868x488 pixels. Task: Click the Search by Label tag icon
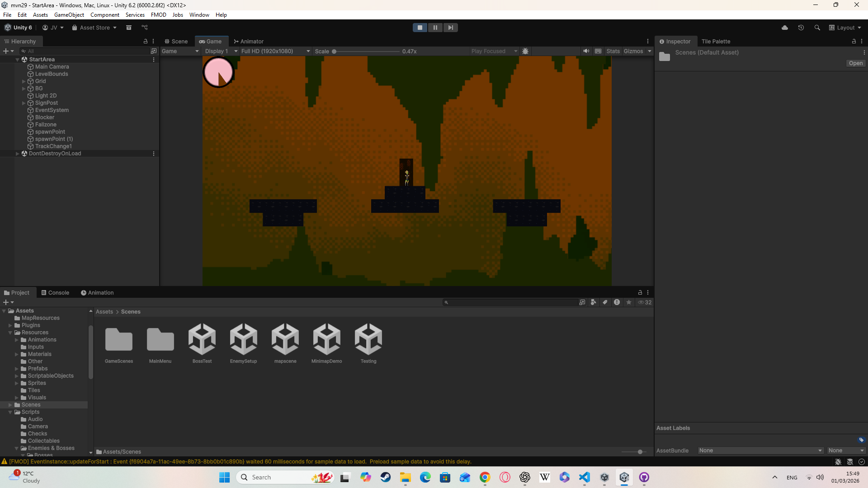[605, 302]
